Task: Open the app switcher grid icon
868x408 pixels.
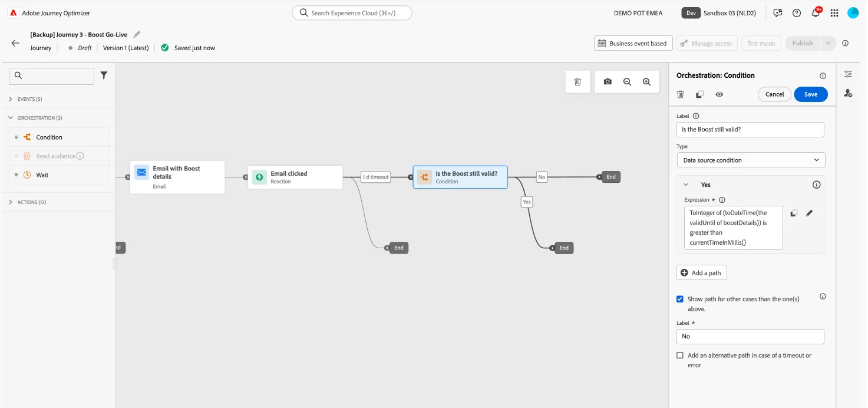Action: (834, 13)
